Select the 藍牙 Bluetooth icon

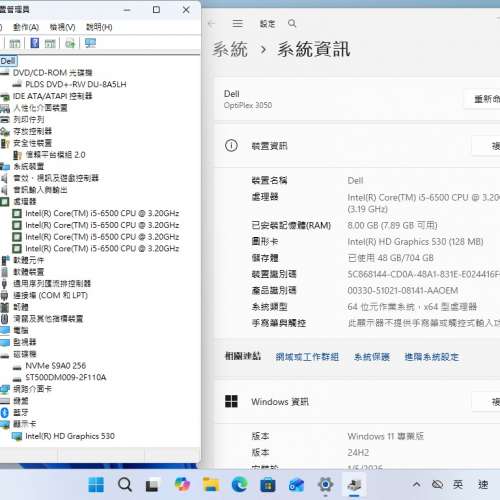click(4, 413)
